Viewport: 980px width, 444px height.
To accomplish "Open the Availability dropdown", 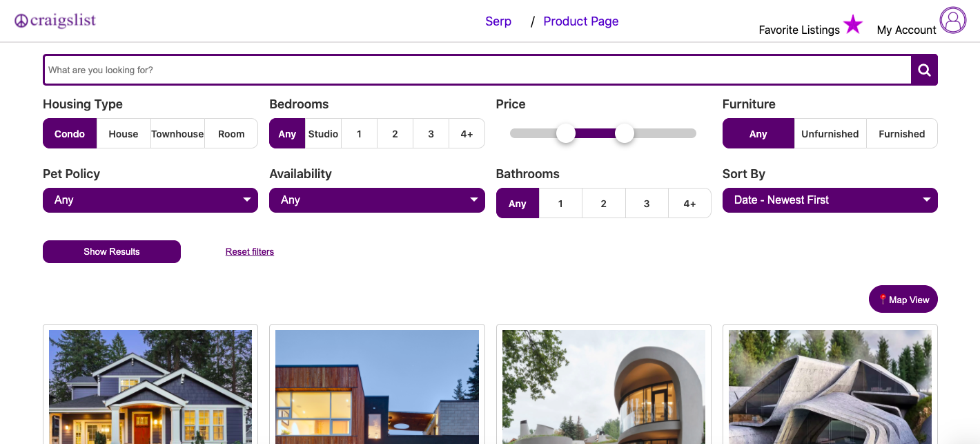I will pyautogui.click(x=377, y=200).
